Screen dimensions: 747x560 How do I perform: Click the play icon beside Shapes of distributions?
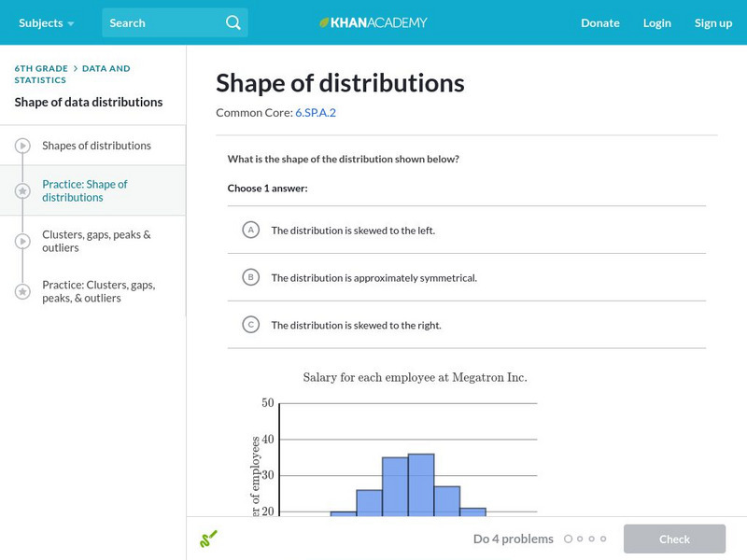pyautogui.click(x=21, y=145)
